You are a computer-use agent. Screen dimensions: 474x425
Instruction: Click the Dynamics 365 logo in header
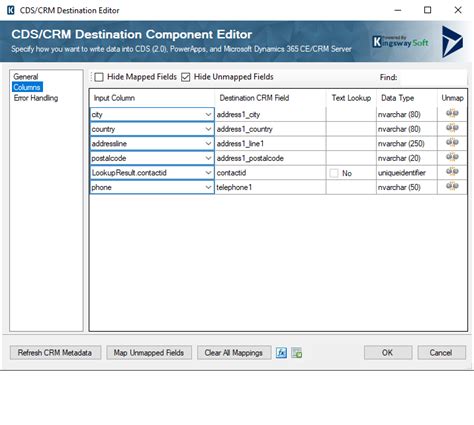point(452,42)
